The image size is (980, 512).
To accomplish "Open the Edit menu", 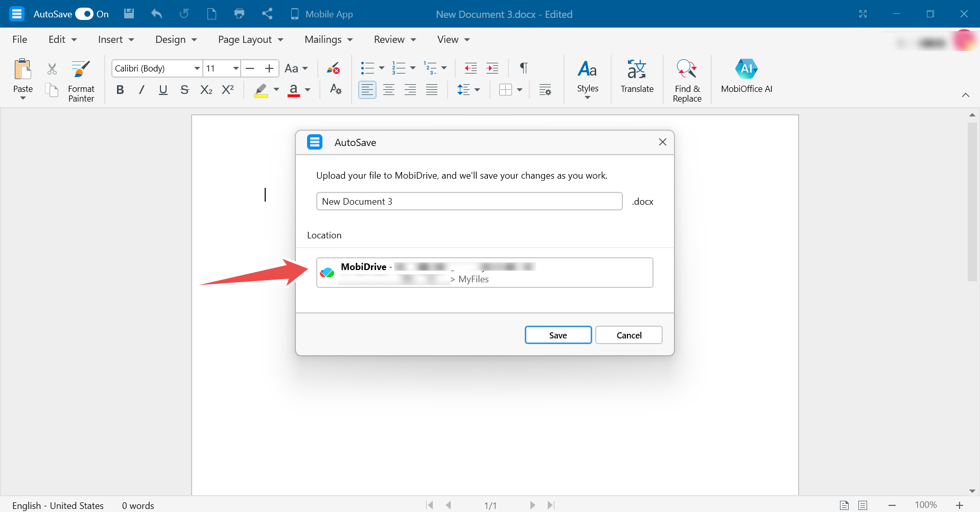I will 62,39.
